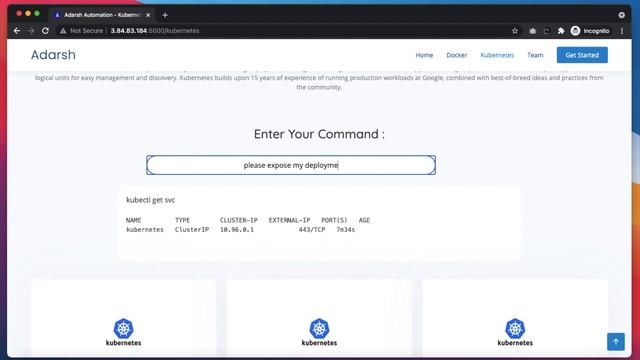Click the camera icon in browser toolbar

tap(532, 31)
